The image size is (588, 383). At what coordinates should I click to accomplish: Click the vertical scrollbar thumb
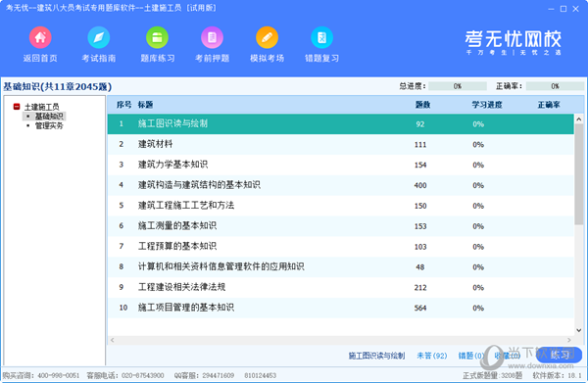(x=578, y=174)
